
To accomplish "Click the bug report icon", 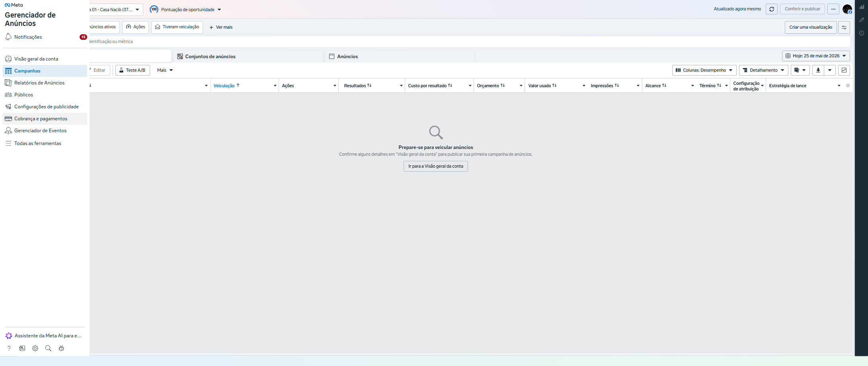I will (x=61, y=348).
